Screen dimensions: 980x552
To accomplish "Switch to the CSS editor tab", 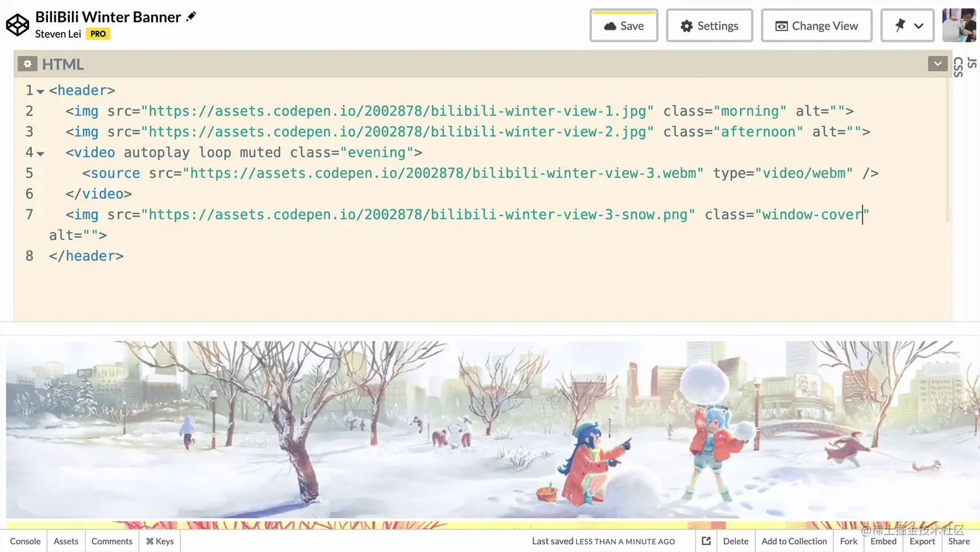I will coord(959,67).
